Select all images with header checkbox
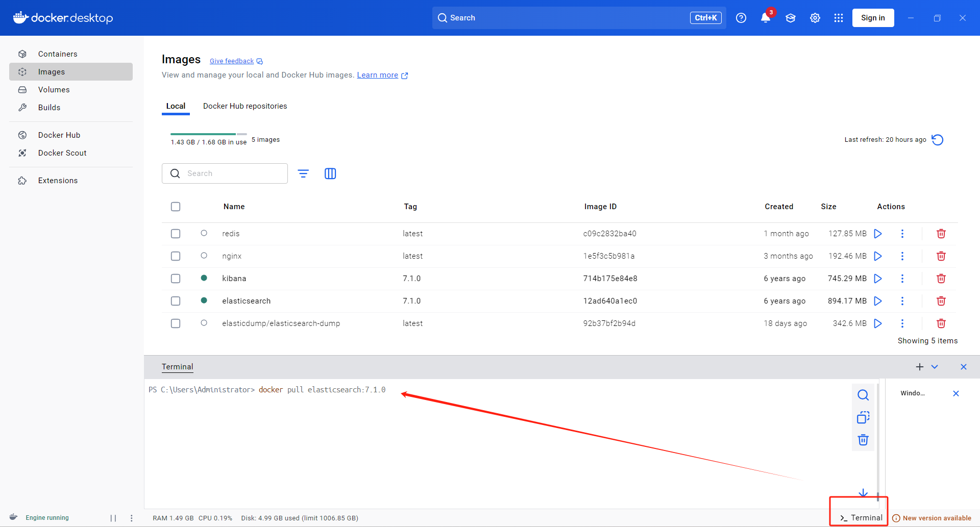 [176, 207]
